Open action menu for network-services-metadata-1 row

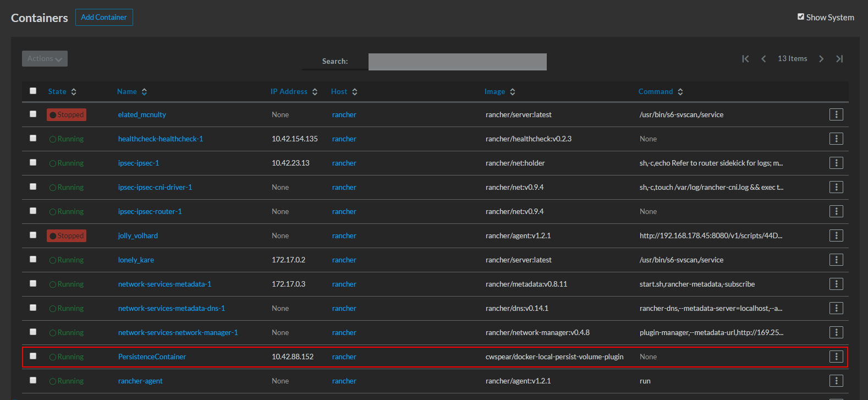836,284
